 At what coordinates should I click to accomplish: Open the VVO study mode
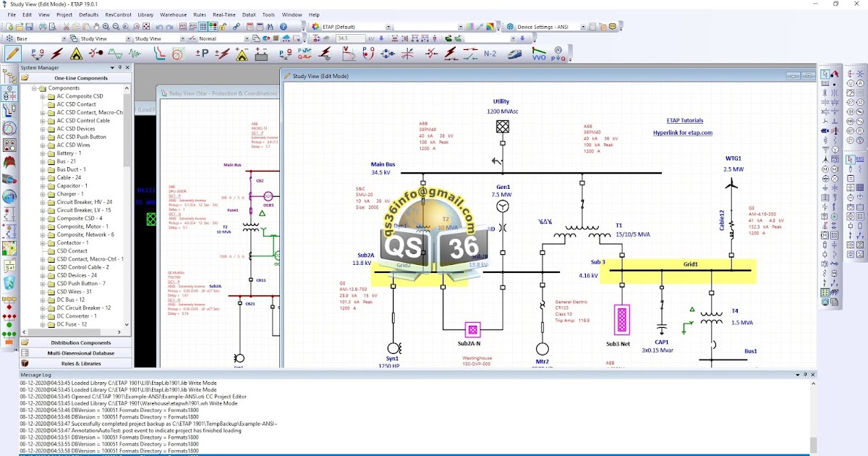(x=539, y=54)
